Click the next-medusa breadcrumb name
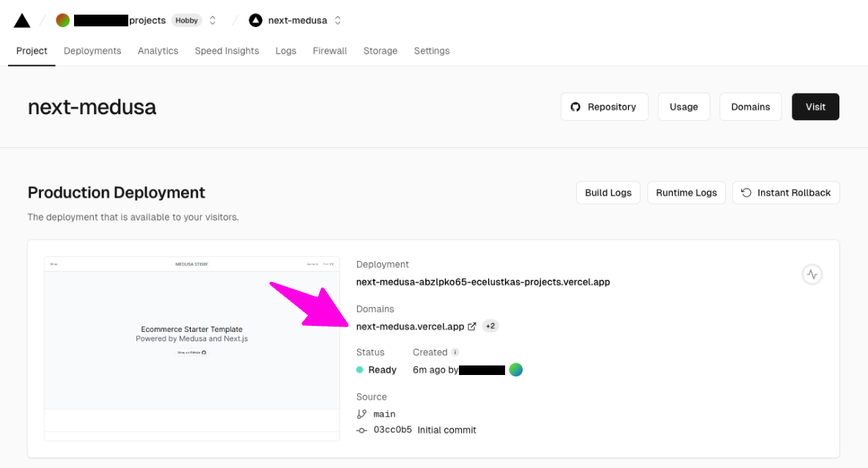 pyautogui.click(x=298, y=21)
